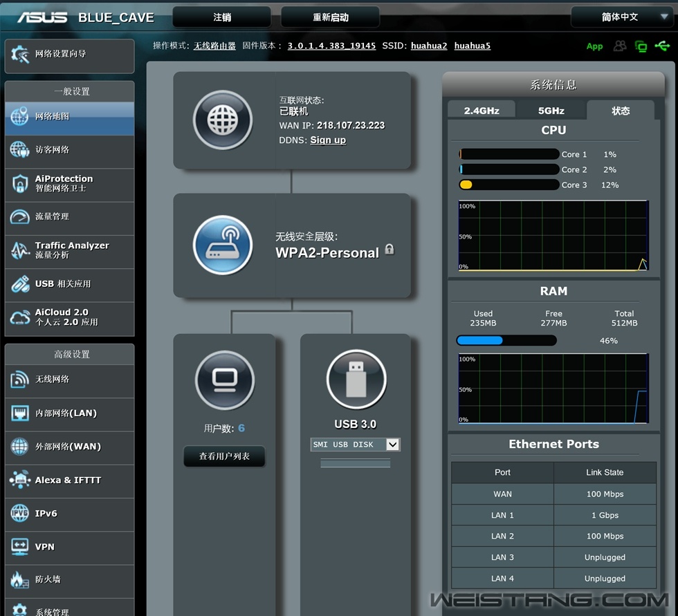
Task: Click the client computer monitor icon
Action: 225,380
